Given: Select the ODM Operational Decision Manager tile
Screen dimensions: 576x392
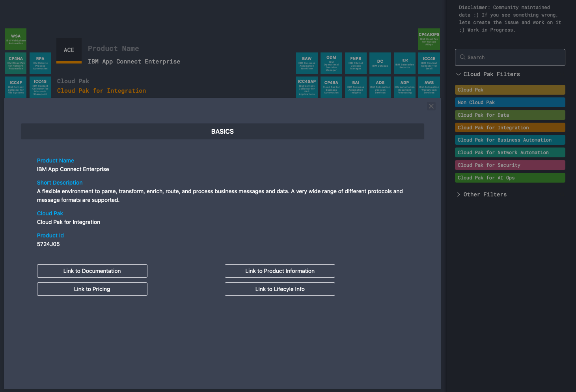Looking at the screenshot, I should (331, 63).
